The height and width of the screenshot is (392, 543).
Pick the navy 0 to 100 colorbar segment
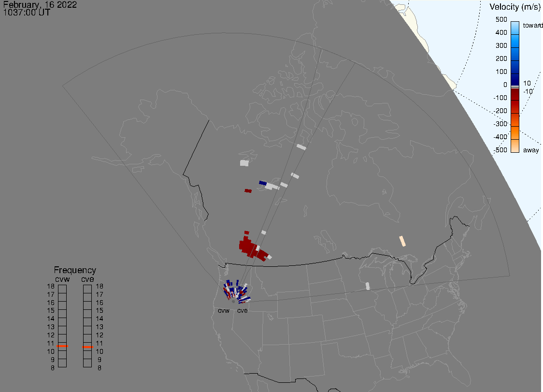(515, 79)
